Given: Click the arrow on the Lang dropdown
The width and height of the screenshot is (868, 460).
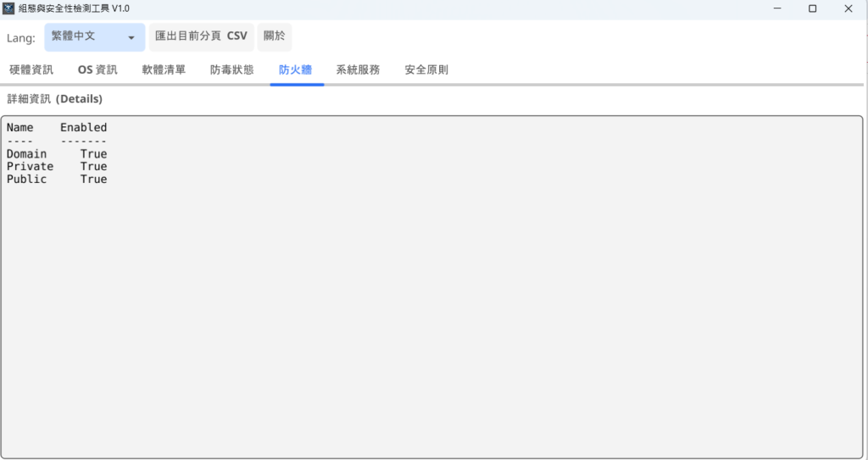Looking at the screenshot, I should click(x=131, y=38).
